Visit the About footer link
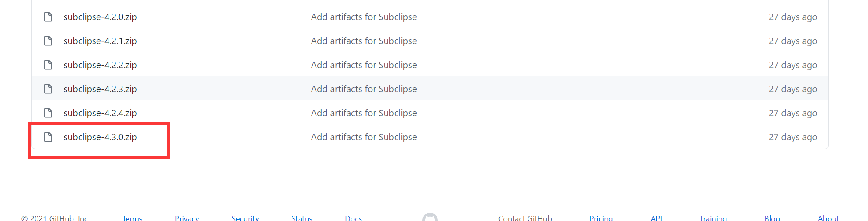The height and width of the screenshot is (221, 868). [828, 218]
